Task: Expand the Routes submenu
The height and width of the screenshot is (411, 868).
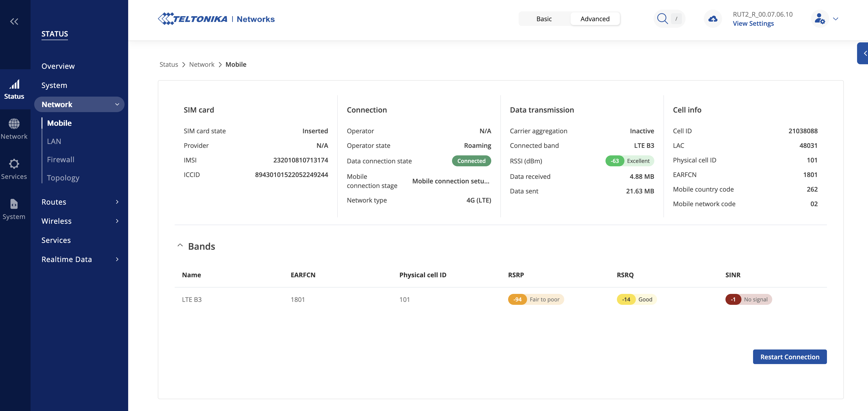Action: click(117, 202)
